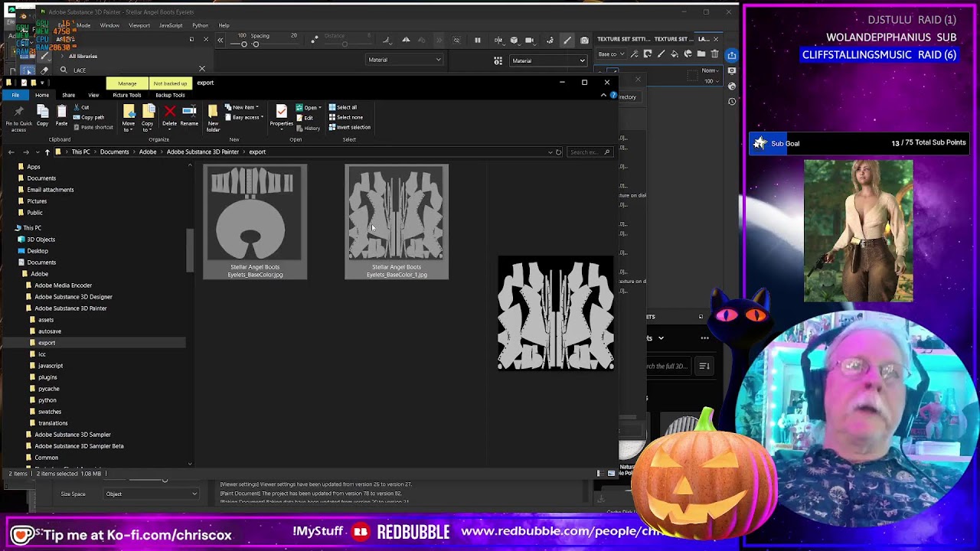
Task: Collapse the Explorer ribbon chevron
Action: pos(603,95)
